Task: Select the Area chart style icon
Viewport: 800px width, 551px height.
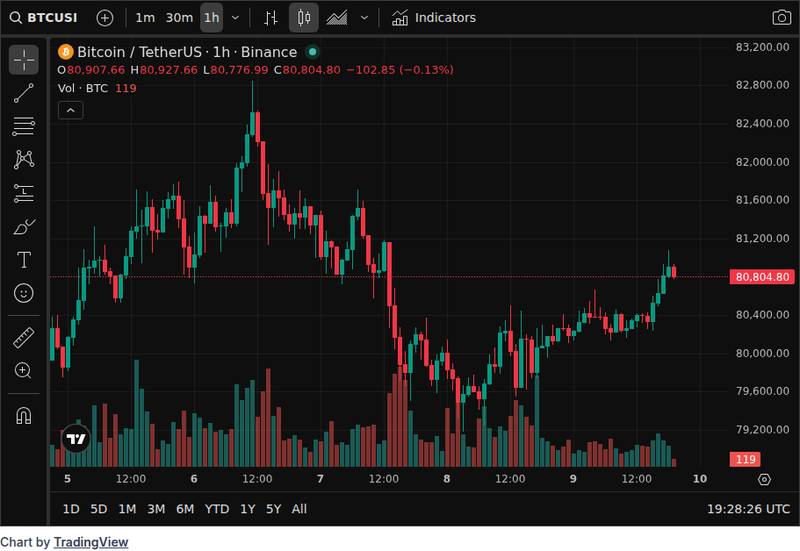Action: click(x=337, y=18)
